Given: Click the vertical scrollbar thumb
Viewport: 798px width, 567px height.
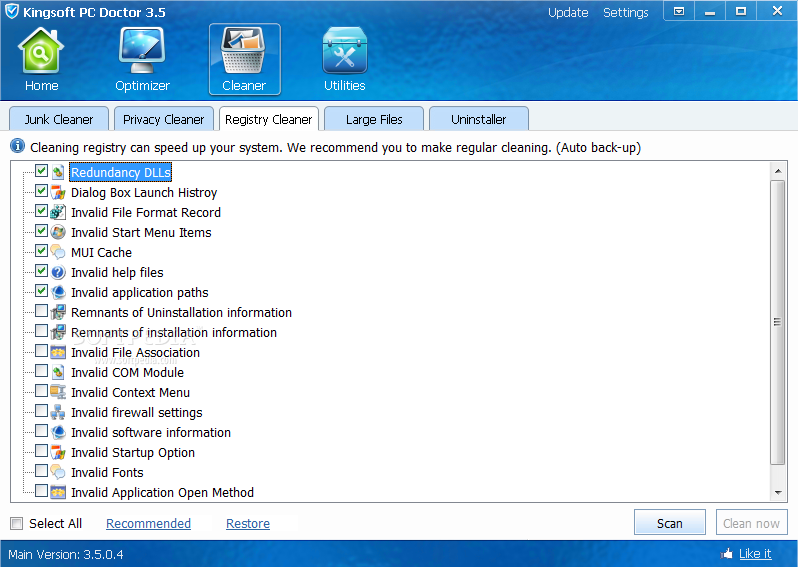Looking at the screenshot, I should pos(778,322).
